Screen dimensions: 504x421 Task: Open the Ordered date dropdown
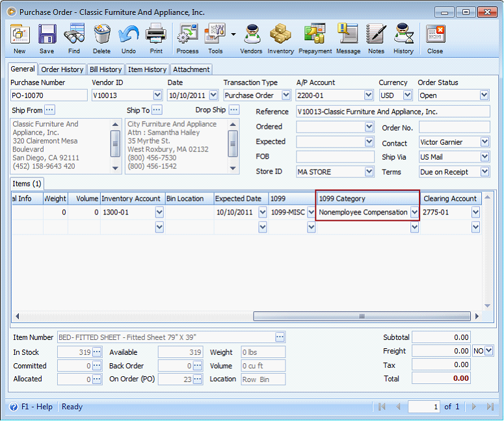click(369, 127)
